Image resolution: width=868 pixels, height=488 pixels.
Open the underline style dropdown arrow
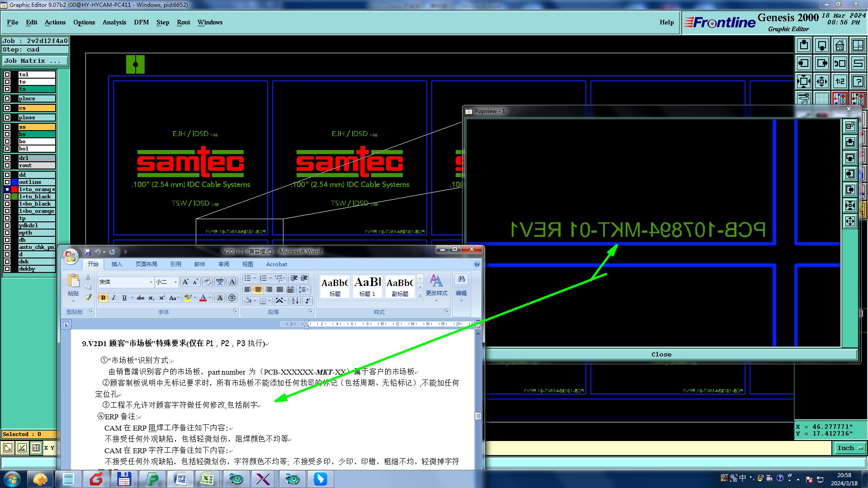132,298
